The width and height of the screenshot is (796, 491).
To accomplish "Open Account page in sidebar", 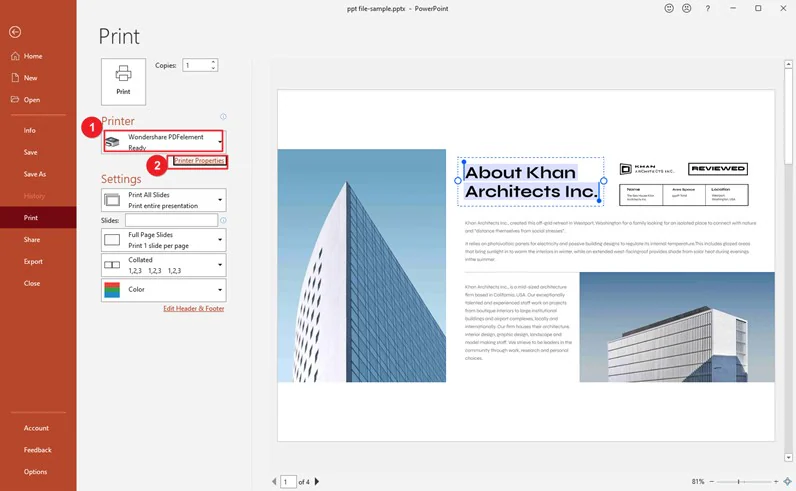I will coord(38,428).
